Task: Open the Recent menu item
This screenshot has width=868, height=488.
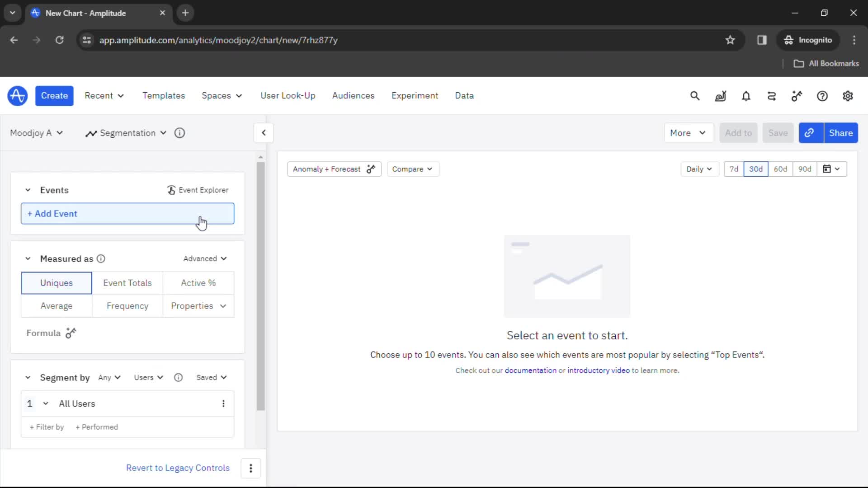Action: click(x=104, y=96)
